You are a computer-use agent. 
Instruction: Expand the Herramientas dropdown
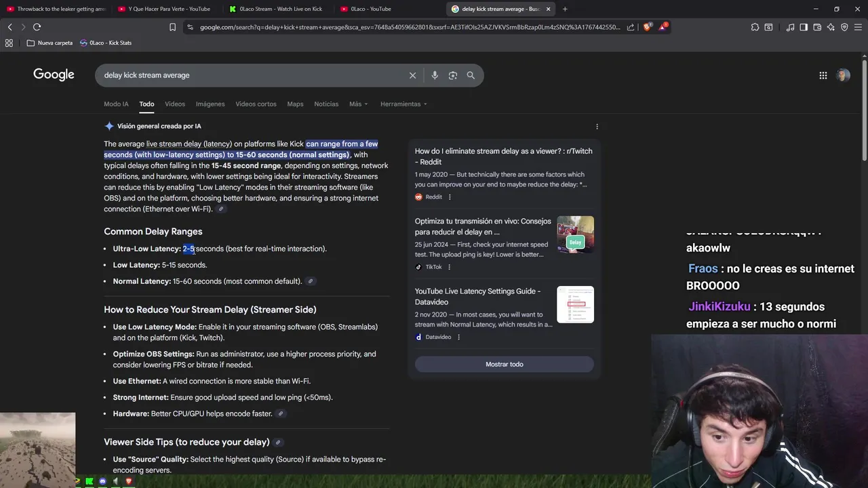point(403,104)
